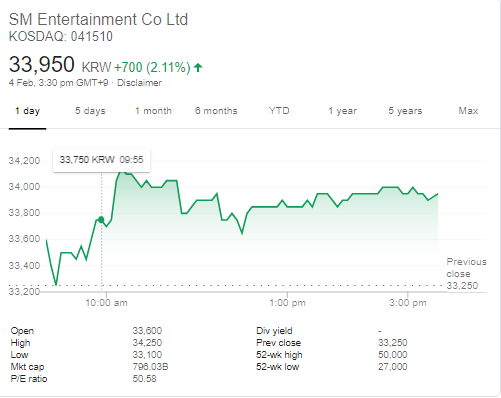Click the Mkt cap value 796.03B
This screenshot has height=398, width=501.
(150, 367)
